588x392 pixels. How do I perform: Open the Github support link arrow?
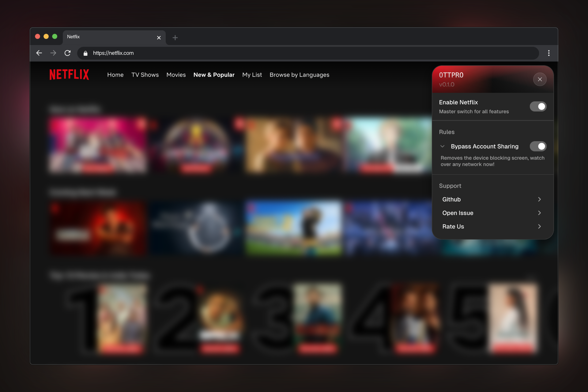(x=539, y=199)
